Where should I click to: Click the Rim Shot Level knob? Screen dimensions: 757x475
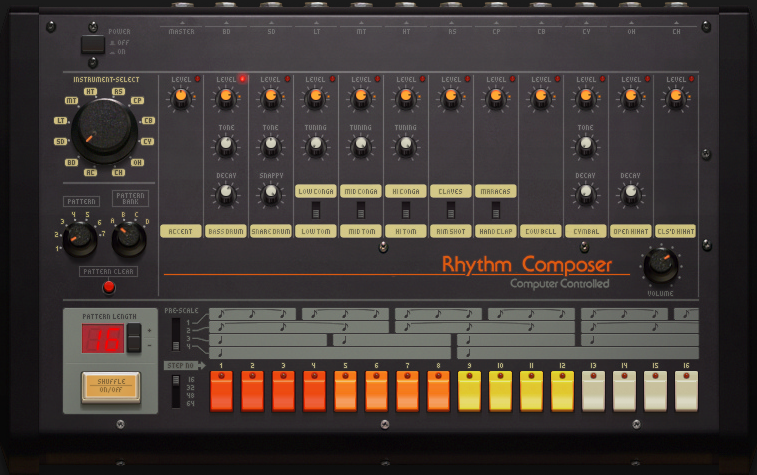pyautogui.click(x=450, y=98)
